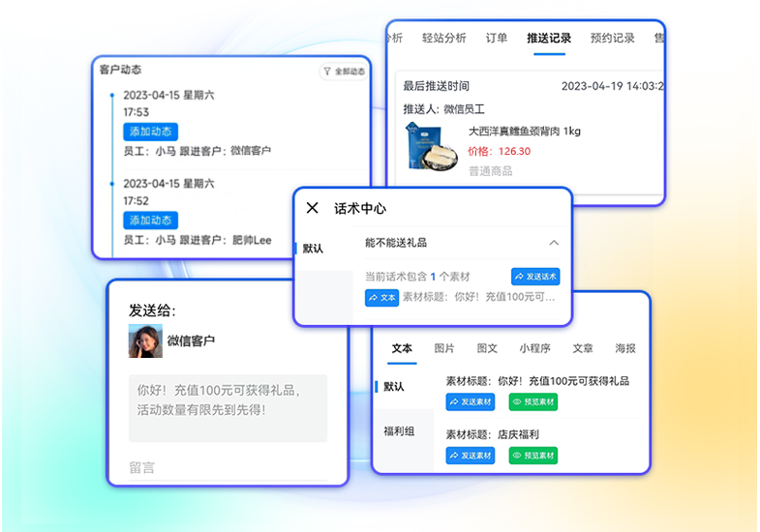Click the timestamp 2023-04-19 14:03
This screenshot has width=760, height=532.
point(612,86)
